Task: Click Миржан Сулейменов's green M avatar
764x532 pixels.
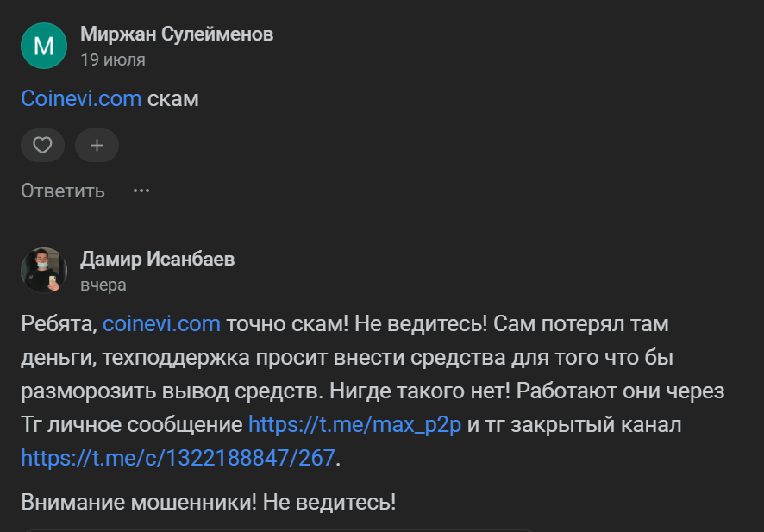Action: click(43, 46)
